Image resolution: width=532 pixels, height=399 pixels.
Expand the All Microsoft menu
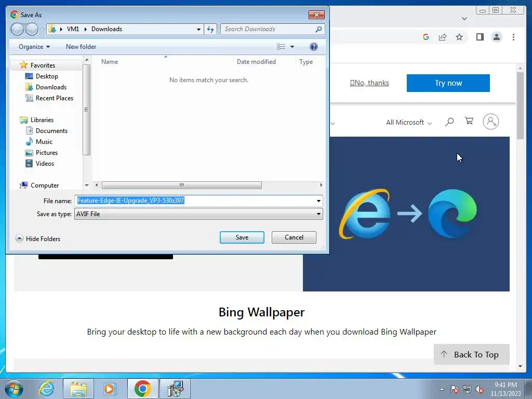point(409,122)
